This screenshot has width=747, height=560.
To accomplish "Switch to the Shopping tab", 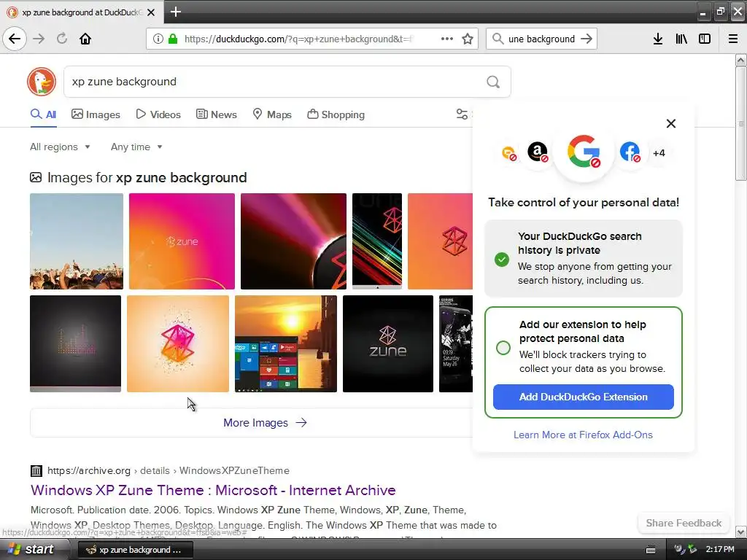I will 336,114.
